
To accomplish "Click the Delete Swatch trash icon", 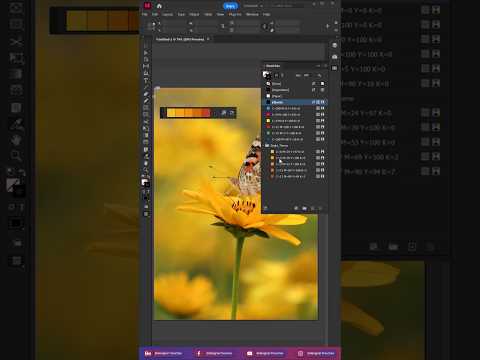I will coord(320,208).
